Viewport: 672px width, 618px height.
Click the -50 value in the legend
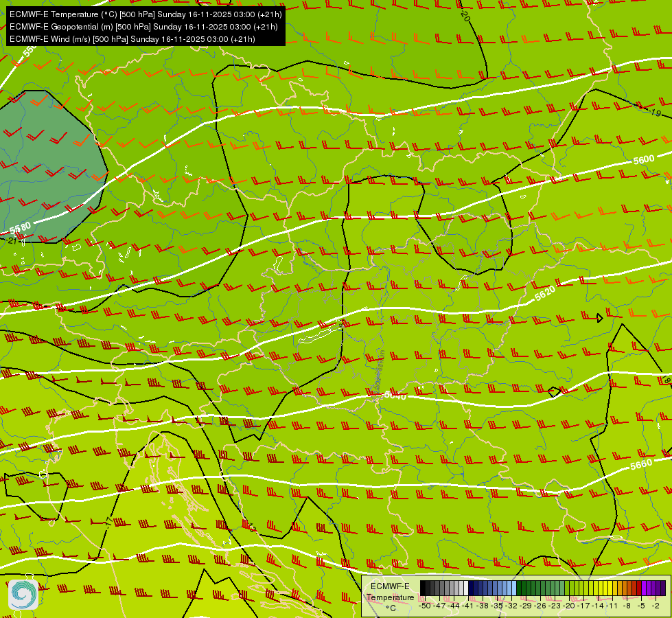point(425,606)
